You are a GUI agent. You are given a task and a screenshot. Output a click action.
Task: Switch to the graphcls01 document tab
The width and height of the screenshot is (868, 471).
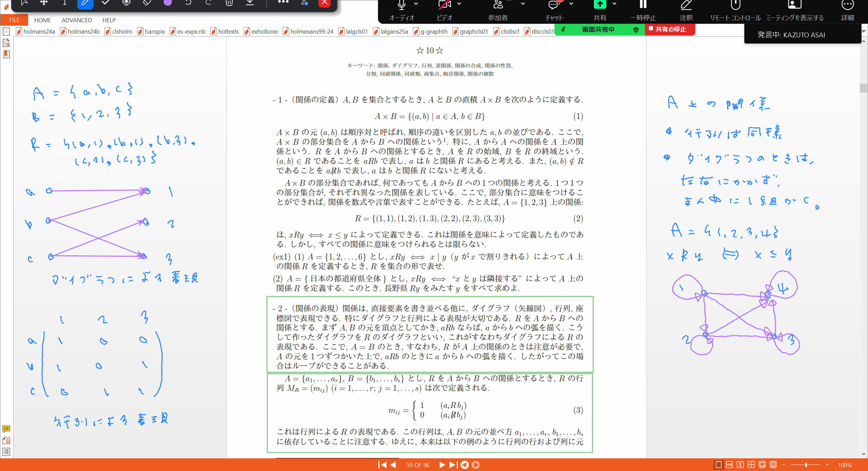470,32
